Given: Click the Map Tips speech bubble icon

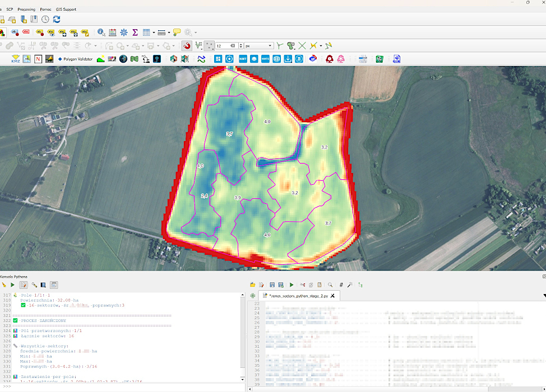Looking at the screenshot, I should coord(177,32).
